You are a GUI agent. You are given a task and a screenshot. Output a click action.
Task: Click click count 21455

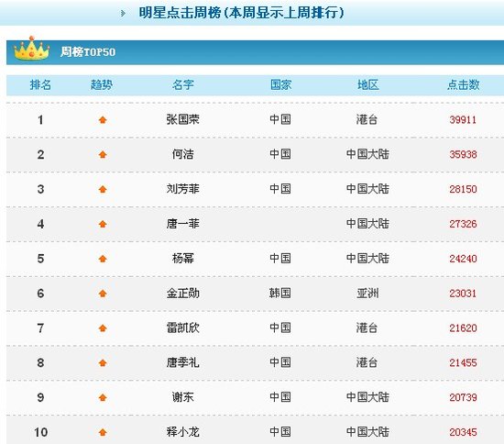click(x=463, y=363)
